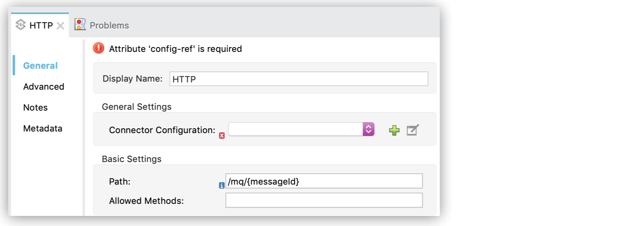Click the edit connector configuration icon

coord(412,130)
